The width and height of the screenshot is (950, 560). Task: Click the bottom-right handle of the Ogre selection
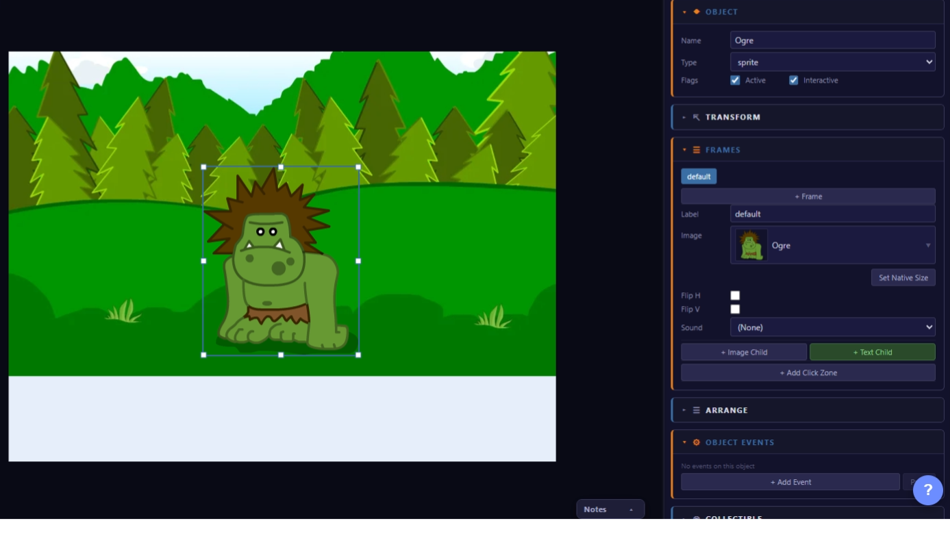click(358, 355)
